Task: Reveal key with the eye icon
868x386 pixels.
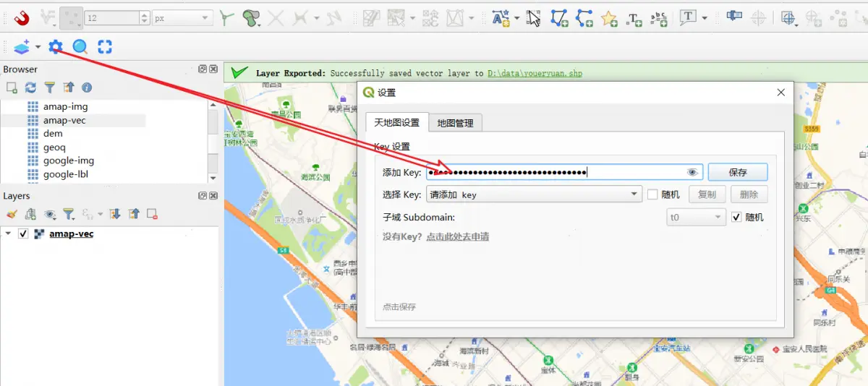Action: [x=692, y=173]
